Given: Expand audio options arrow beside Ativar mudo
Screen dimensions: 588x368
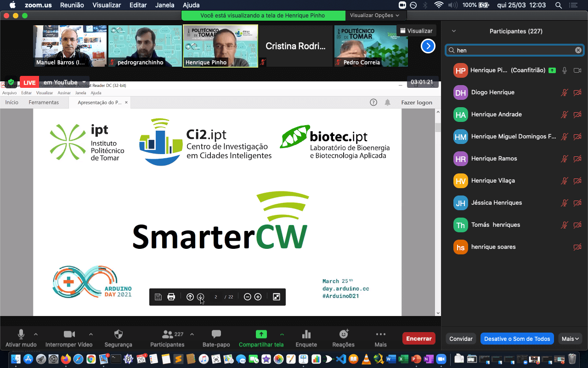Looking at the screenshot, I should tap(36, 334).
